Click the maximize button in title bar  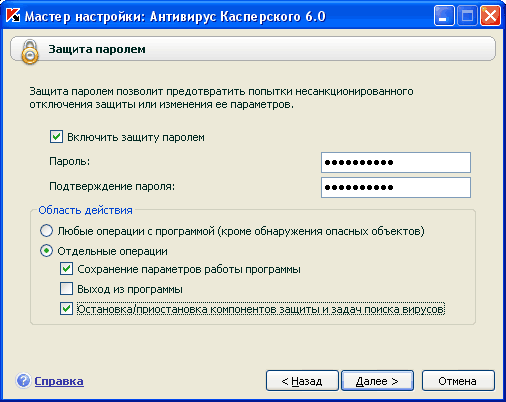pyautogui.click(x=467, y=16)
